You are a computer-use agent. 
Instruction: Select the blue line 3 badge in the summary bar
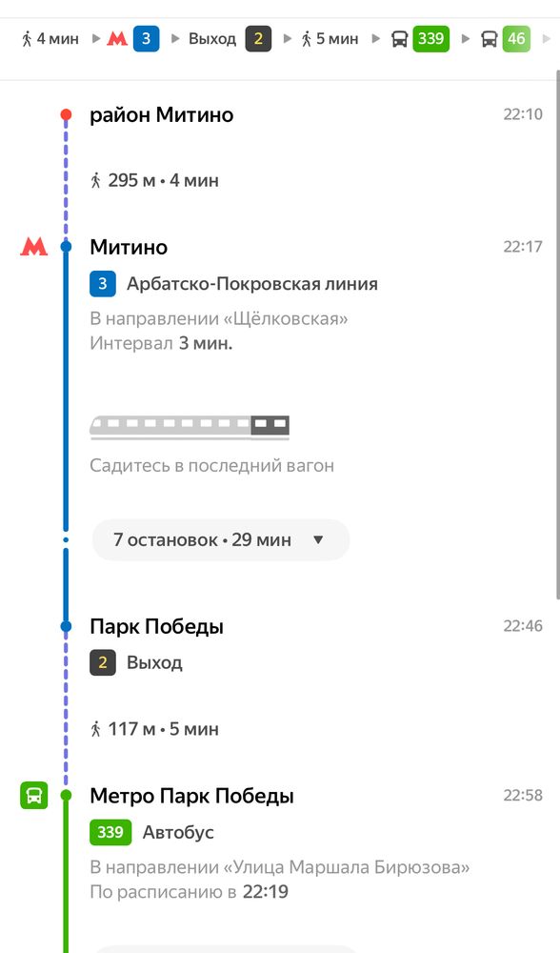pyautogui.click(x=145, y=39)
